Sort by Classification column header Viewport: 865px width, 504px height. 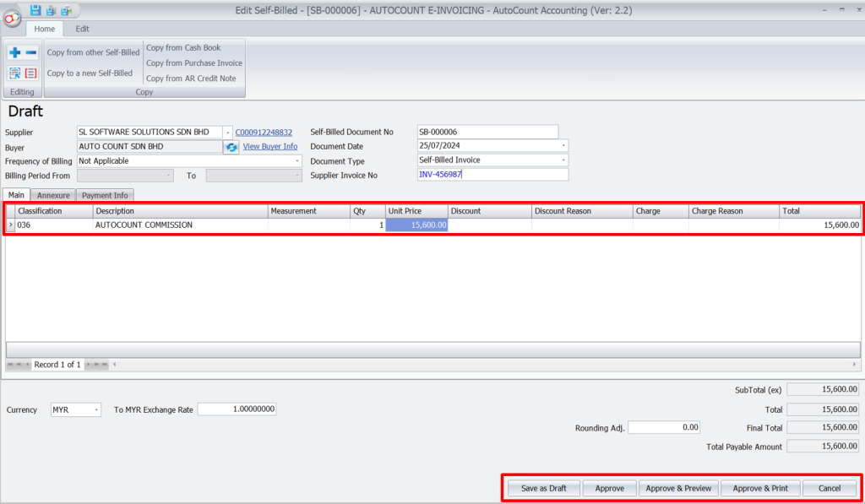click(x=53, y=211)
